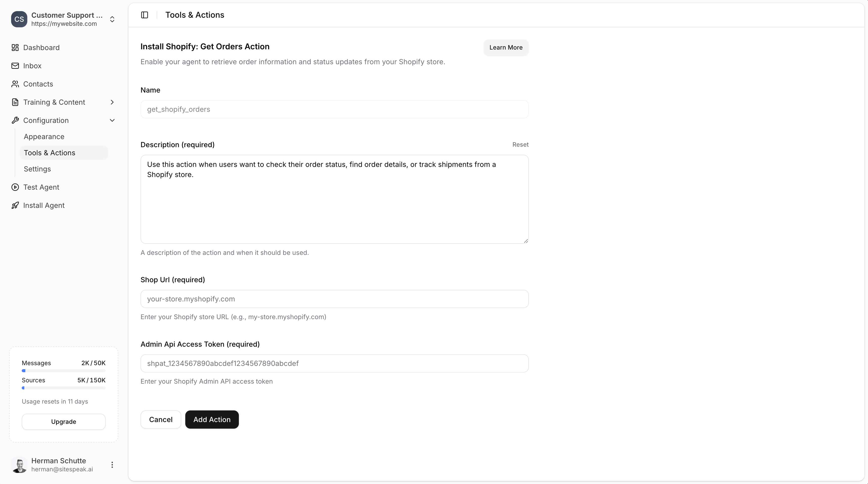Switch to the Appearance settings
Image resolution: width=868 pixels, height=484 pixels.
point(44,137)
